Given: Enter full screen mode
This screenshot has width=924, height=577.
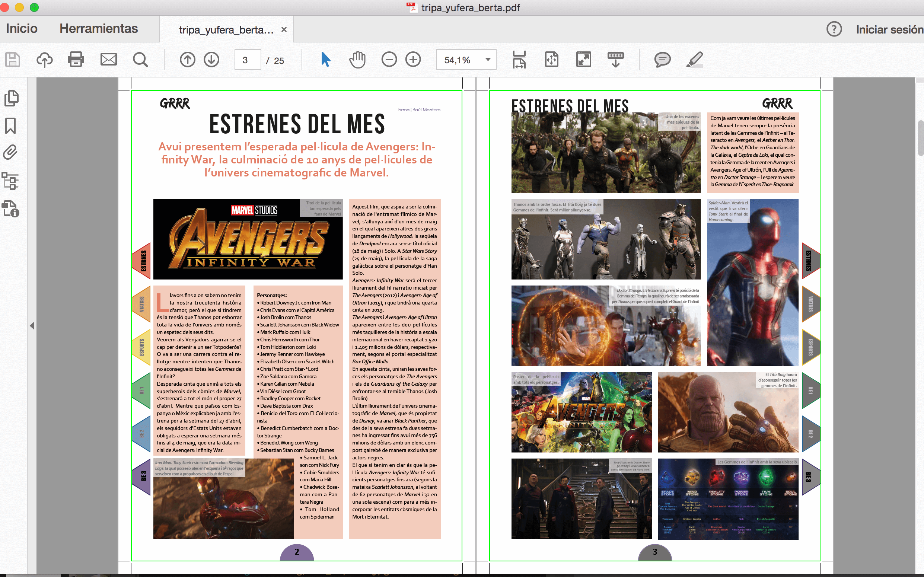Looking at the screenshot, I should (x=584, y=60).
